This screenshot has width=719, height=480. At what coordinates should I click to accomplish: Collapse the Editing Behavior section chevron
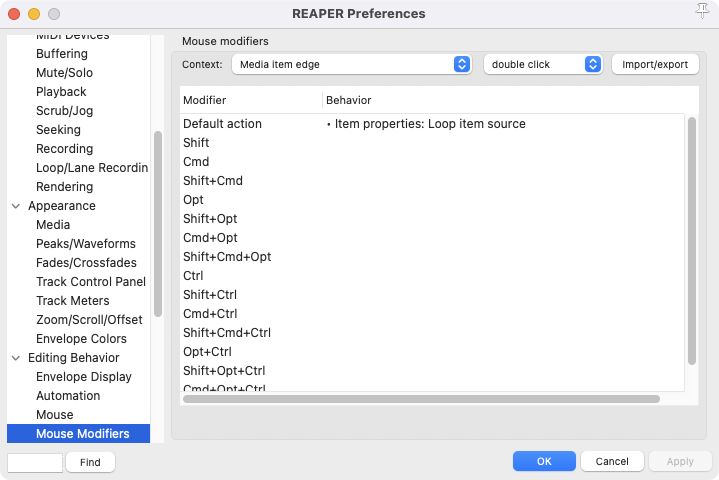click(x=16, y=358)
